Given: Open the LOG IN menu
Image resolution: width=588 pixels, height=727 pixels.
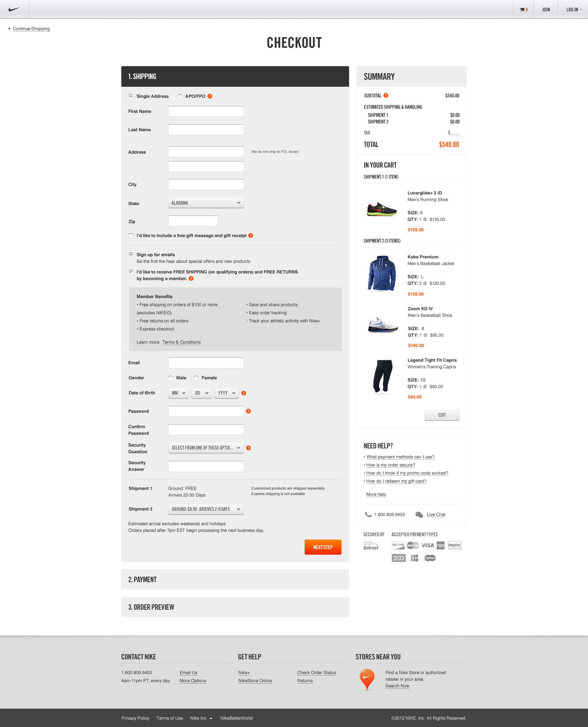Looking at the screenshot, I should (573, 10).
